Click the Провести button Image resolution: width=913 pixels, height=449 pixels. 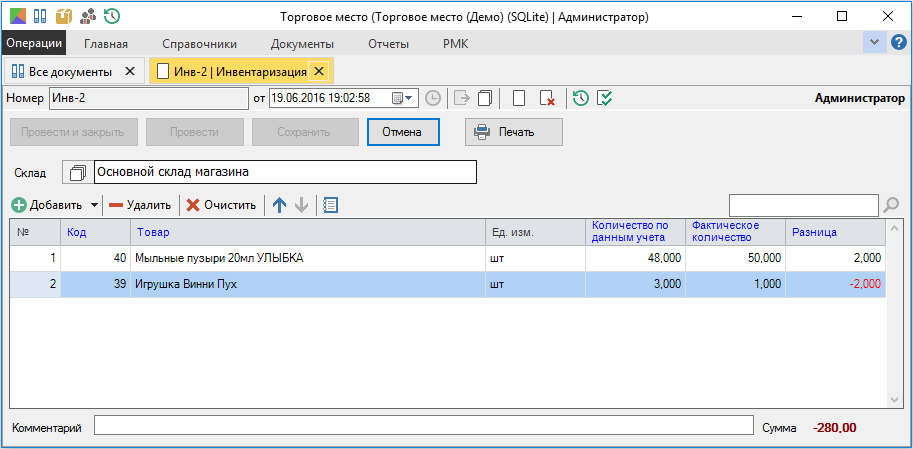[x=194, y=132]
